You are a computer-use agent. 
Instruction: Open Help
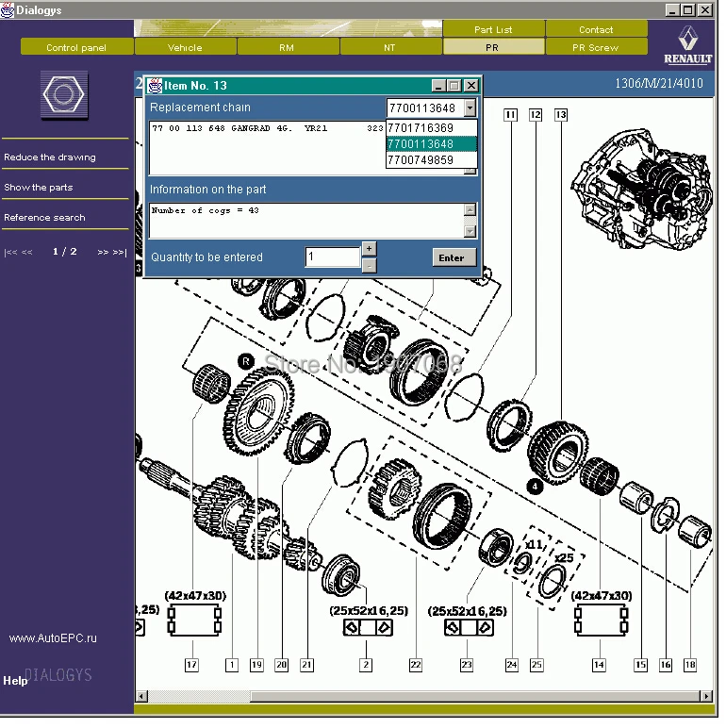pos(15,681)
